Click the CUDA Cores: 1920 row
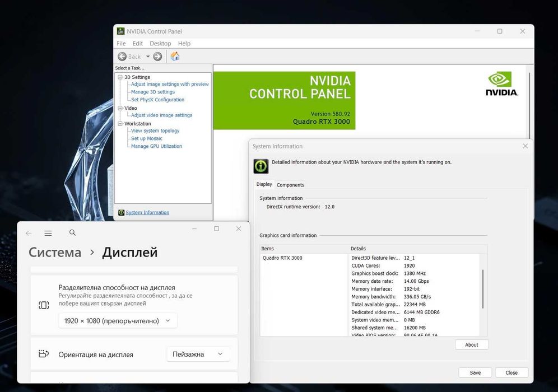The height and width of the screenshot is (392, 558). (x=383, y=266)
